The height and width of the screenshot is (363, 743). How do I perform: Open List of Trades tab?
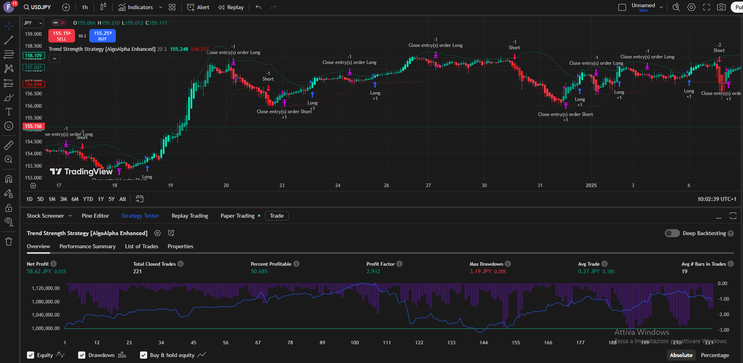pyautogui.click(x=142, y=246)
